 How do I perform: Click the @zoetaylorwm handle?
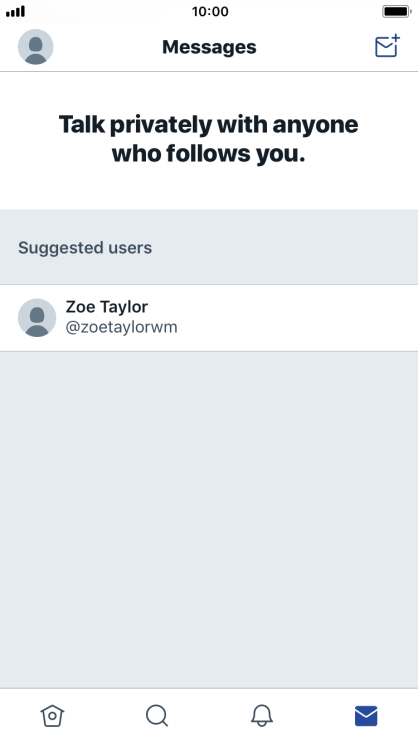click(121, 327)
